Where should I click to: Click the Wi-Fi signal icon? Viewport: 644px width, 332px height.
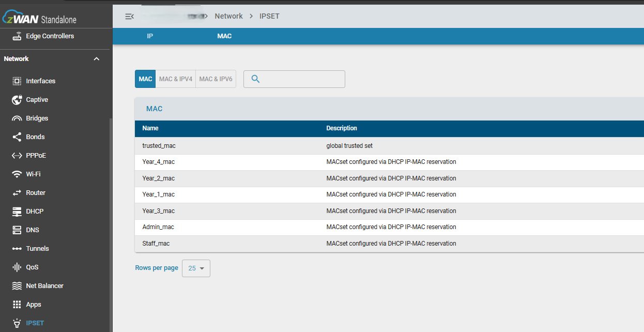17,174
